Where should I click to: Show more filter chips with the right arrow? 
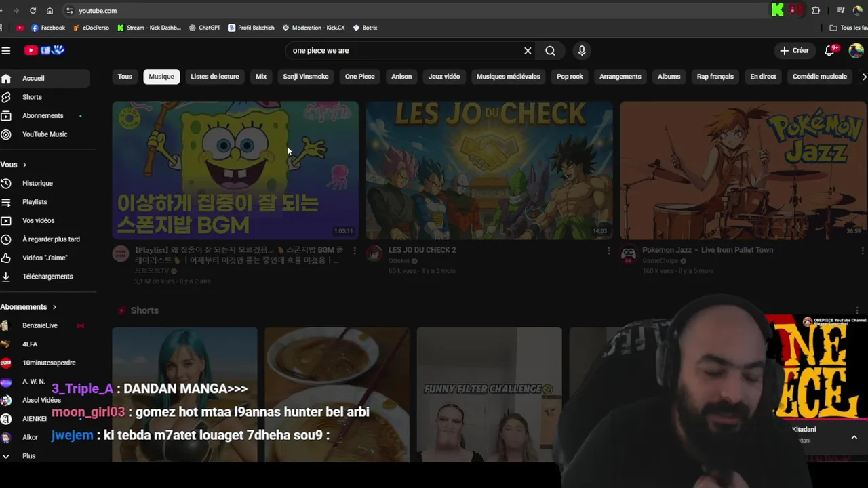tap(864, 77)
